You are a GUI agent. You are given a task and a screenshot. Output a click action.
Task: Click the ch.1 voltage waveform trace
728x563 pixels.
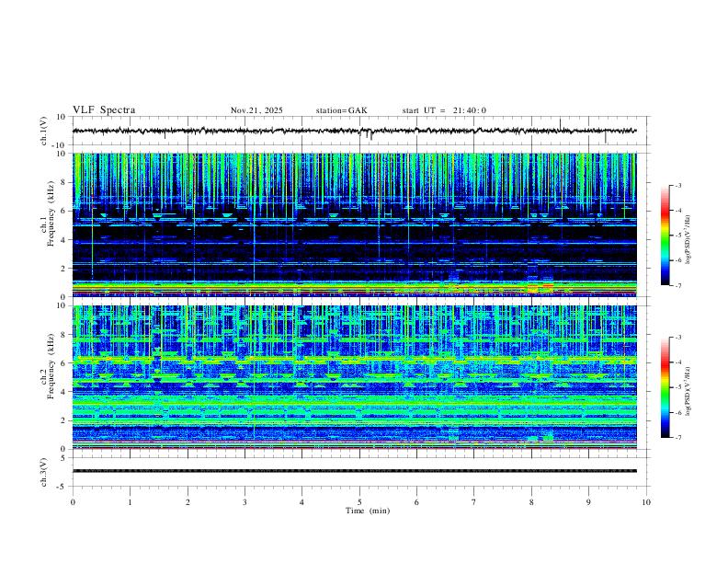coord(354,131)
